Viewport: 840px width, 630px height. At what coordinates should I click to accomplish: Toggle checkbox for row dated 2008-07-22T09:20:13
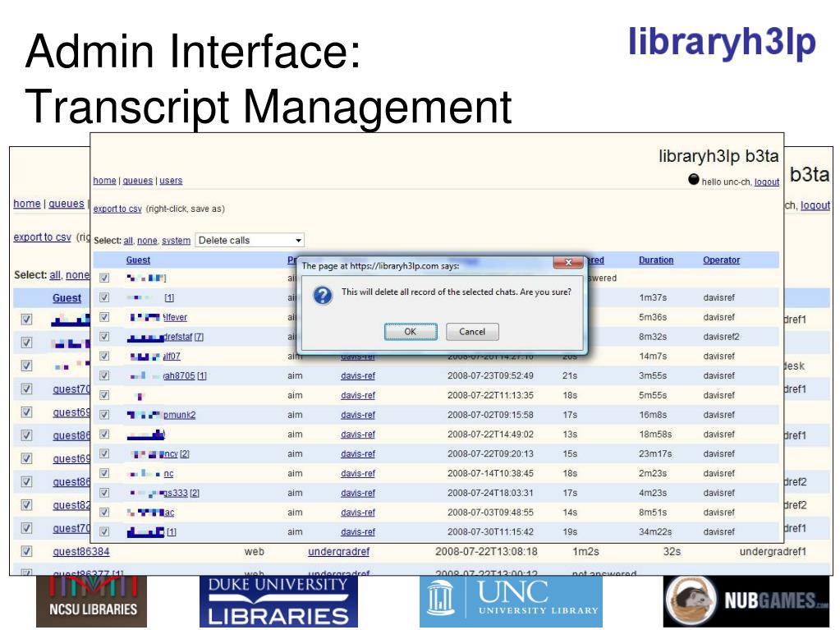(x=104, y=453)
